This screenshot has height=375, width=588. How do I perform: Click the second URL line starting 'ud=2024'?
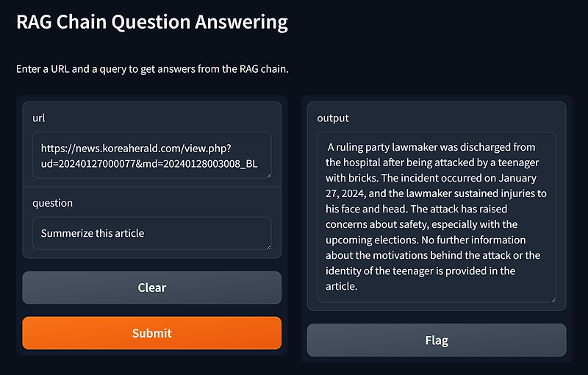point(149,164)
